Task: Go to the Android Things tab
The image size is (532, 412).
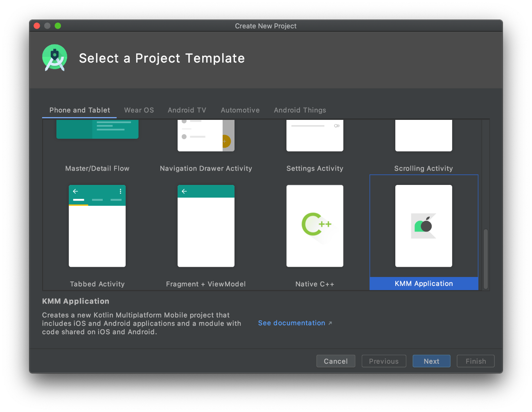Action: pyautogui.click(x=300, y=110)
